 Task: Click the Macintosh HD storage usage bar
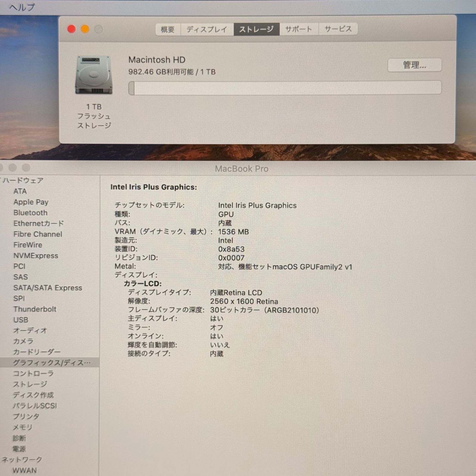pyautogui.click(x=283, y=87)
